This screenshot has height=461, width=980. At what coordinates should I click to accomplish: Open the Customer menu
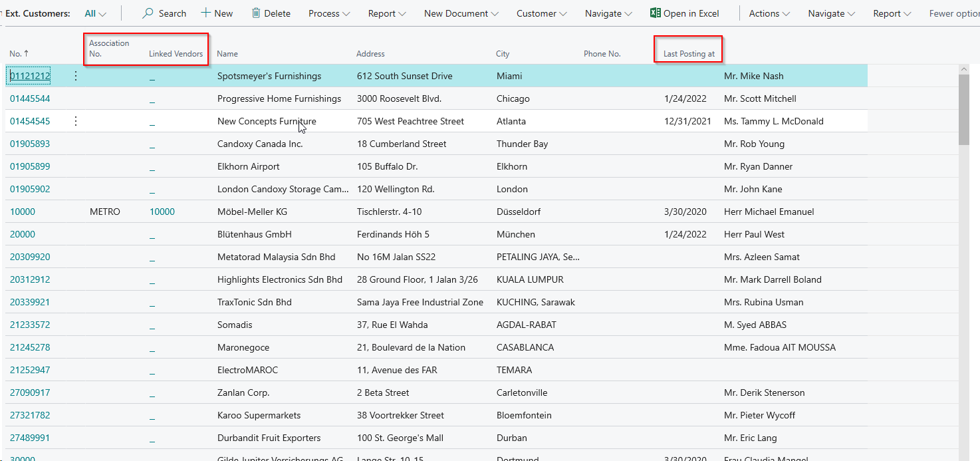click(x=541, y=13)
